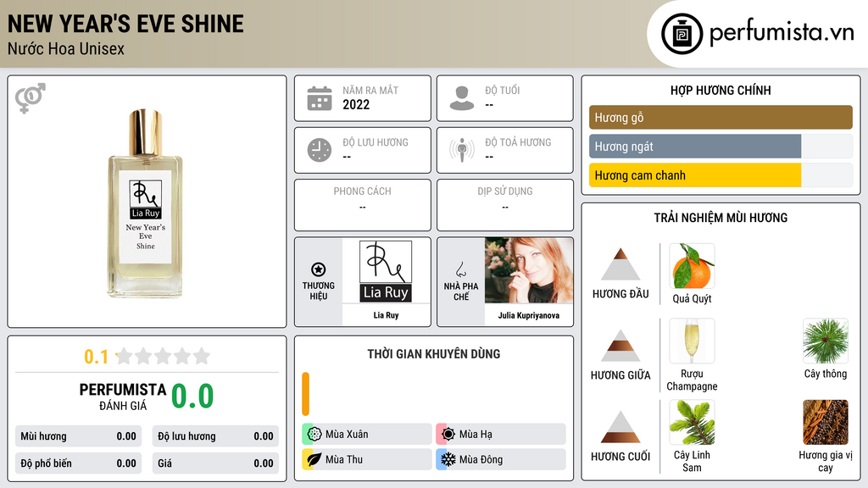Click the Trải nghiệm mùi hương heading
Screen dimensions: 868x488
pyautogui.click(x=721, y=218)
